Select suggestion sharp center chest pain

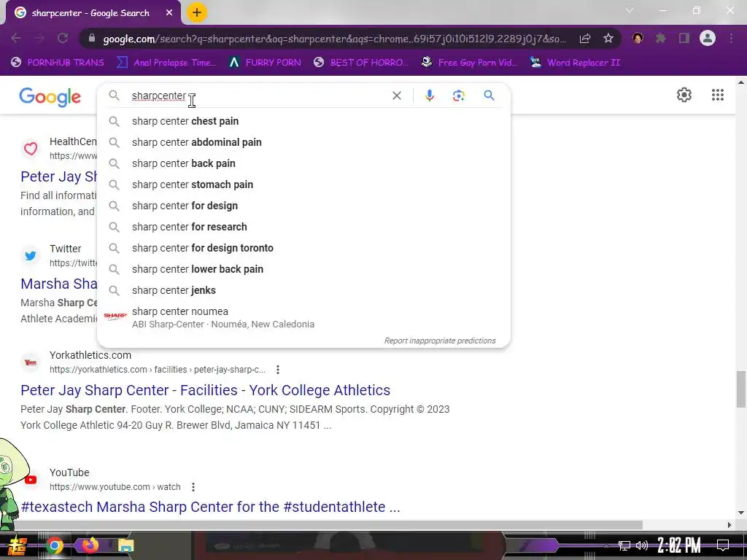tap(303, 121)
